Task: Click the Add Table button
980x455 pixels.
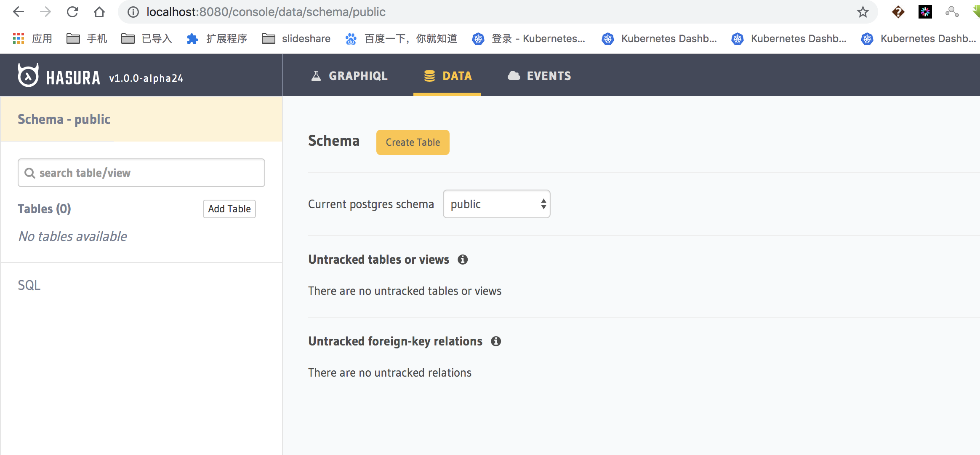Action: click(229, 209)
